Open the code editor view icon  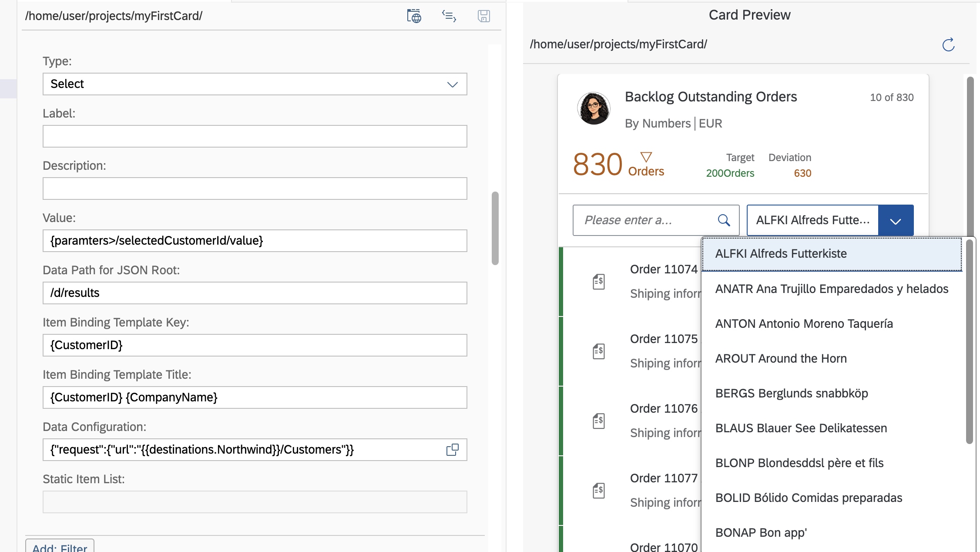click(x=449, y=16)
